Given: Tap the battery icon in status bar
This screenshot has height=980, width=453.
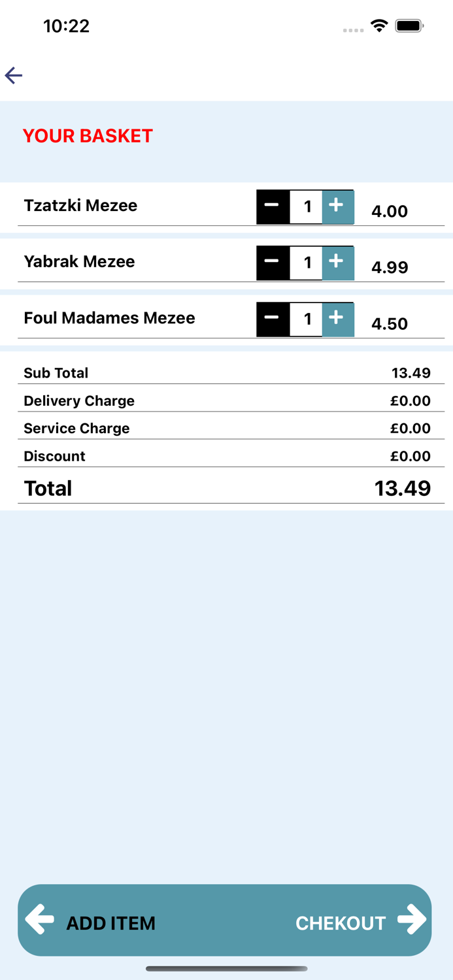Looking at the screenshot, I should (x=409, y=26).
